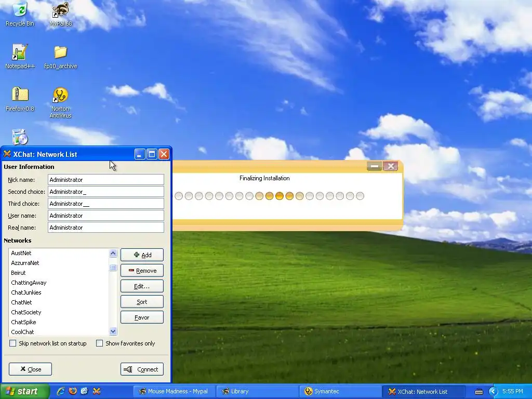Click the Internet Explorer quick launch icon
Screen dimensions: 532x399
point(61,391)
